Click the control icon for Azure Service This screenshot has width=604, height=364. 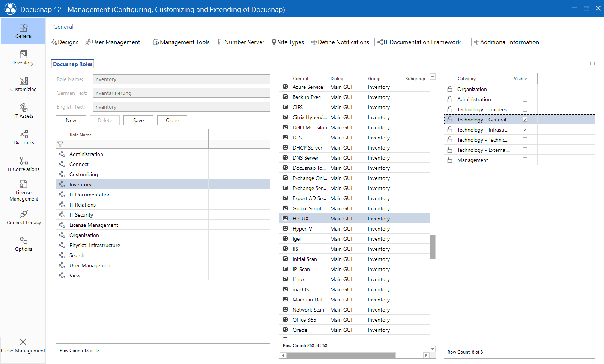click(285, 87)
